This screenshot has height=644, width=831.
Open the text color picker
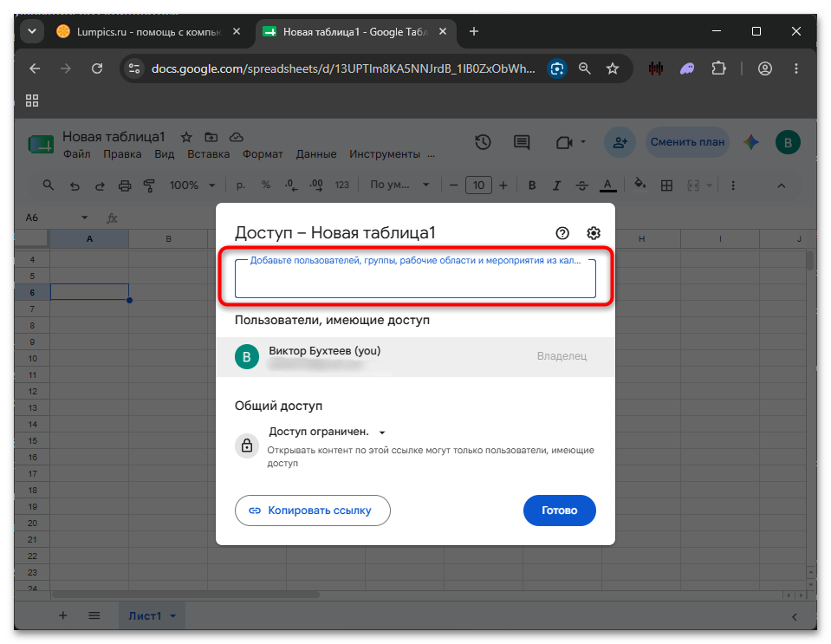[x=608, y=185]
